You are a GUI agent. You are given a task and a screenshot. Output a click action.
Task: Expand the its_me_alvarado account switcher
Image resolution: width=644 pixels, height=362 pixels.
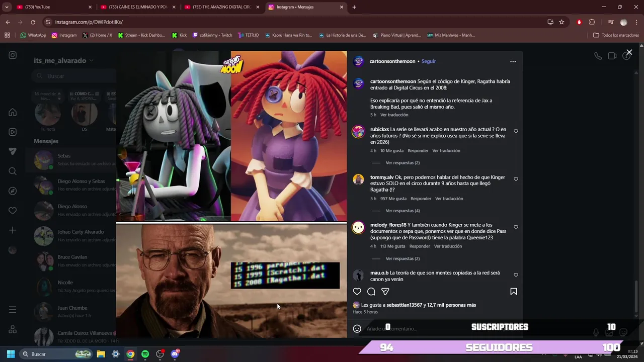pyautogui.click(x=63, y=61)
